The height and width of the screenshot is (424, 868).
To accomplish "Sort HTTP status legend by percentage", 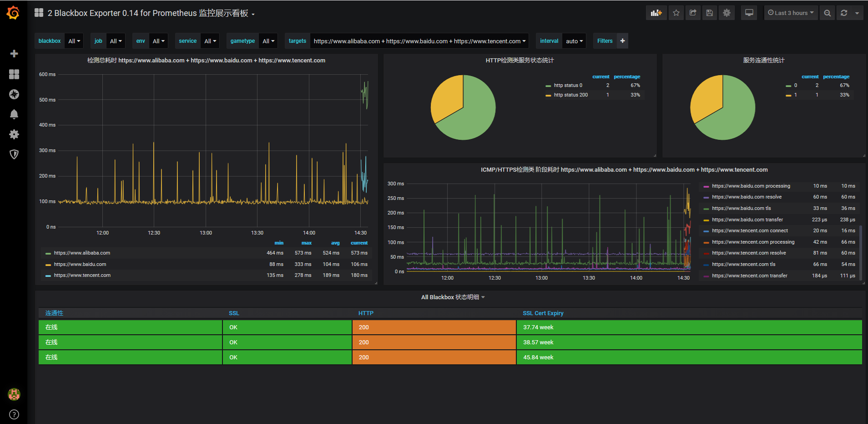I will (627, 77).
